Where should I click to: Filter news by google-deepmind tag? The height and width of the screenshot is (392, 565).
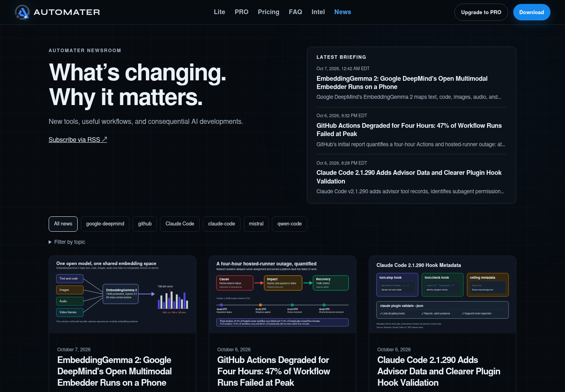(105, 224)
